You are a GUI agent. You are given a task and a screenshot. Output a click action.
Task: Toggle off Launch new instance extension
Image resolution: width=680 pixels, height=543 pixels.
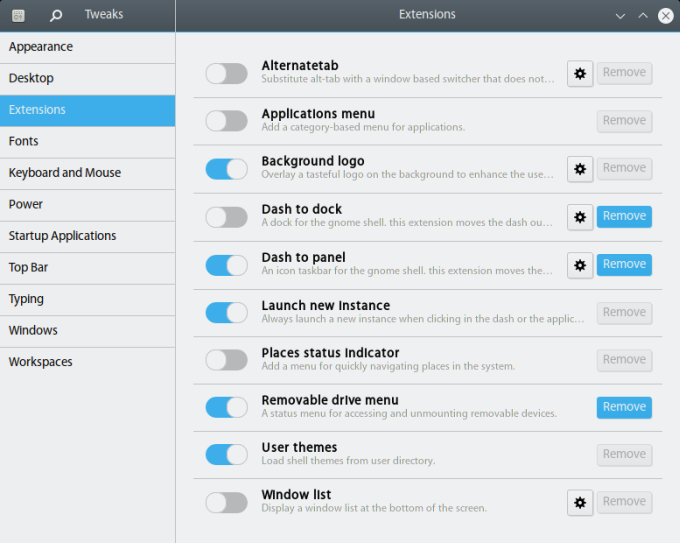click(x=226, y=312)
